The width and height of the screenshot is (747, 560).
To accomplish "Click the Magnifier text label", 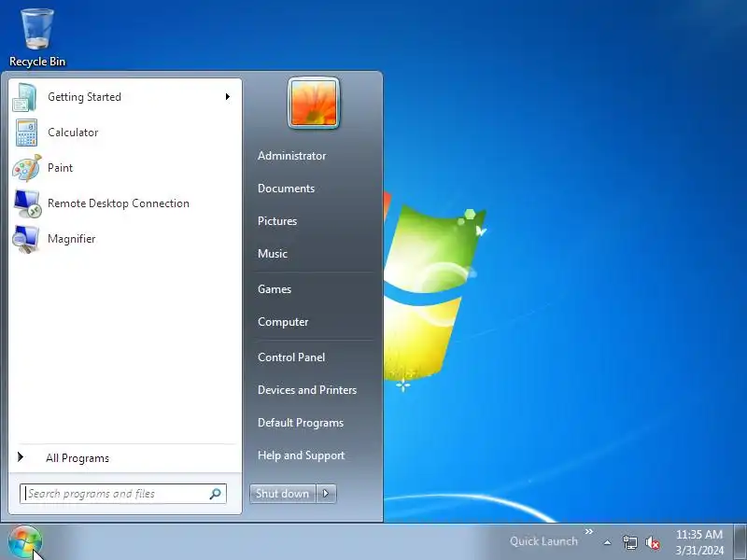I will tap(72, 239).
